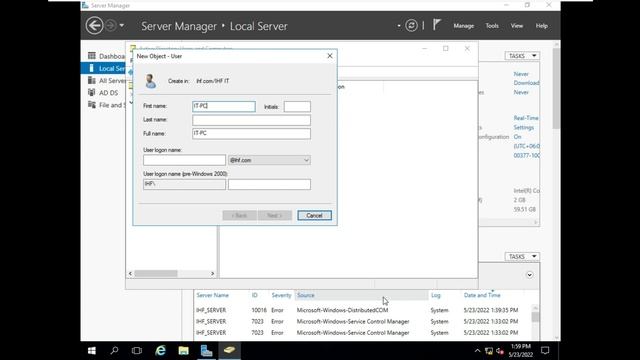
Task: Click the AD tree horizontal scrollbar thumb
Action: [156, 273]
